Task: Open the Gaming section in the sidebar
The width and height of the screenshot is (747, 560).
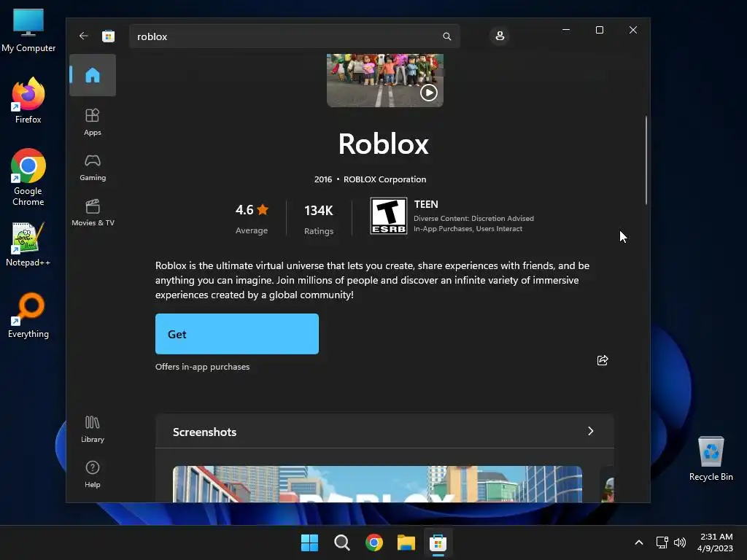Action: (93, 168)
